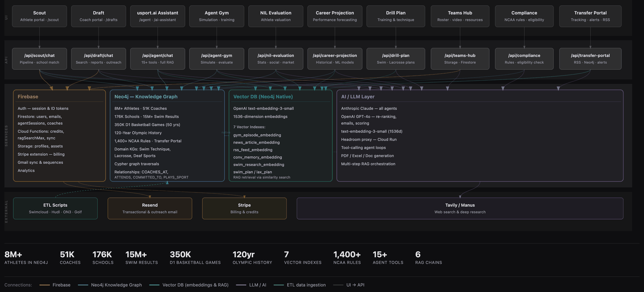Select the /api/drill-plan endpoint box

point(396,59)
